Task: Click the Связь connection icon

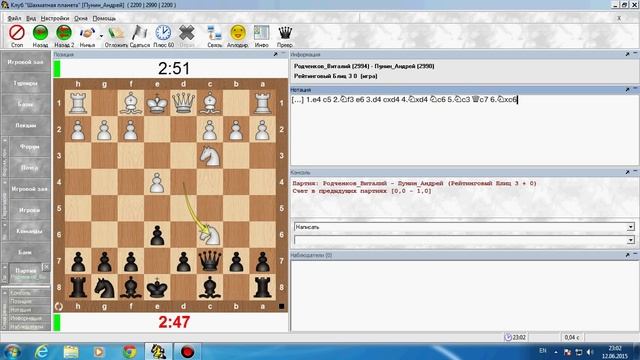Action: tap(214, 33)
